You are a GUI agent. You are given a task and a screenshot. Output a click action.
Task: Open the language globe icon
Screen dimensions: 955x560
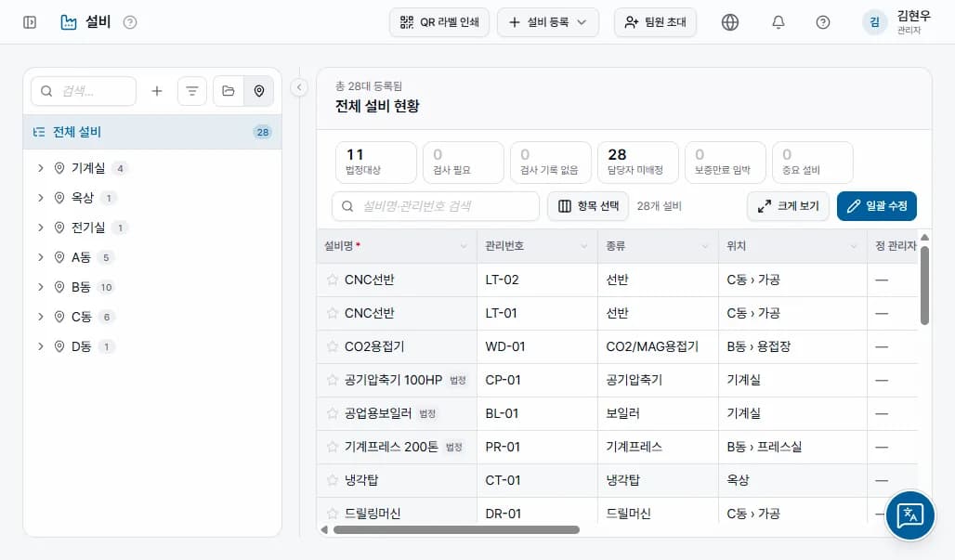point(729,22)
